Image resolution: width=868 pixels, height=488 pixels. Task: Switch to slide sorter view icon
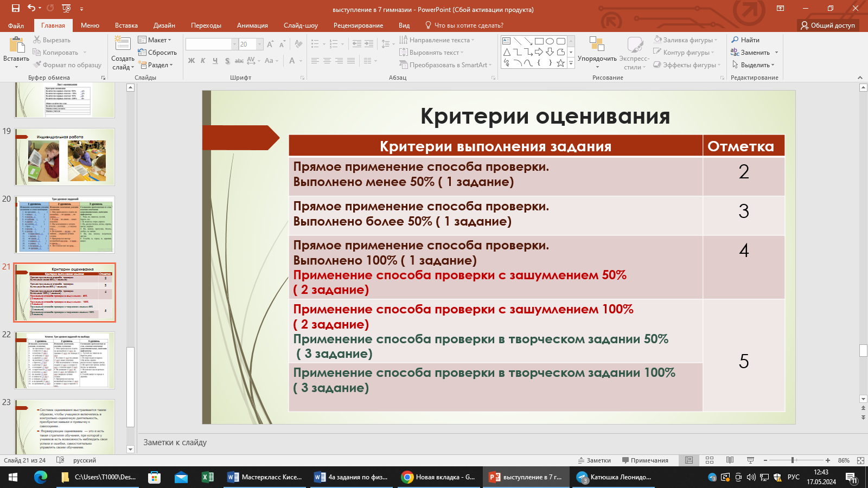tap(710, 460)
